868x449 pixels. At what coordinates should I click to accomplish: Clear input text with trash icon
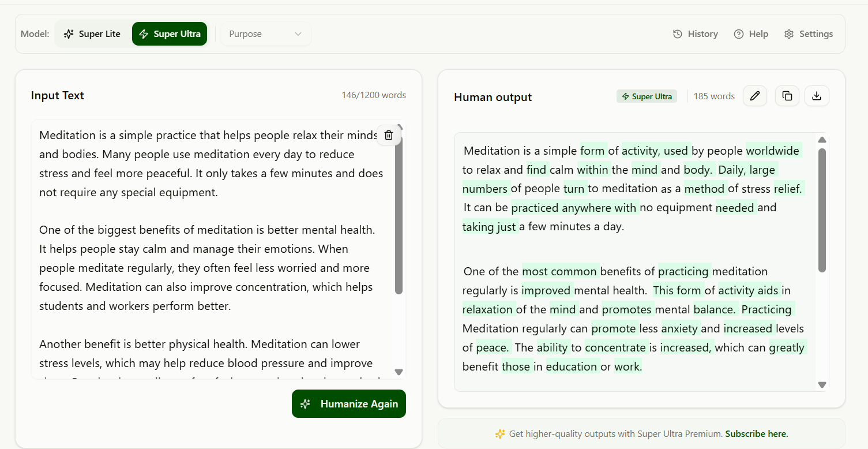389,135
